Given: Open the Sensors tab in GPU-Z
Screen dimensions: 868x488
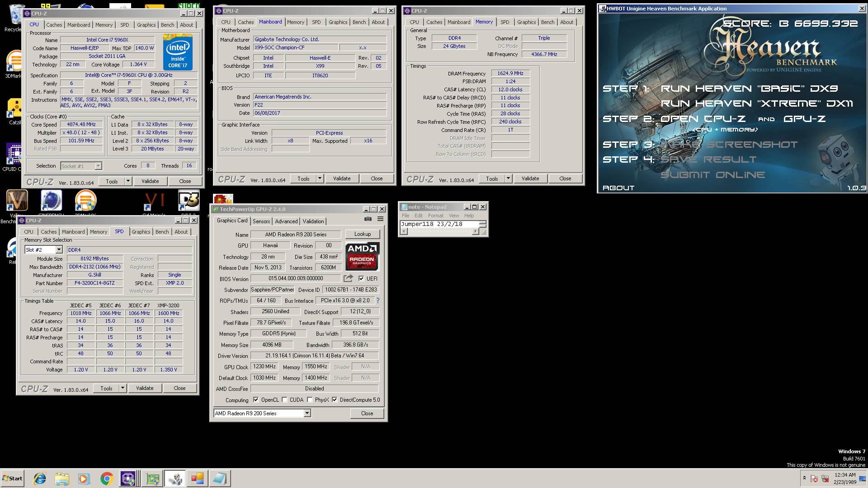Looking at the screenshot, I should point(261,221).
